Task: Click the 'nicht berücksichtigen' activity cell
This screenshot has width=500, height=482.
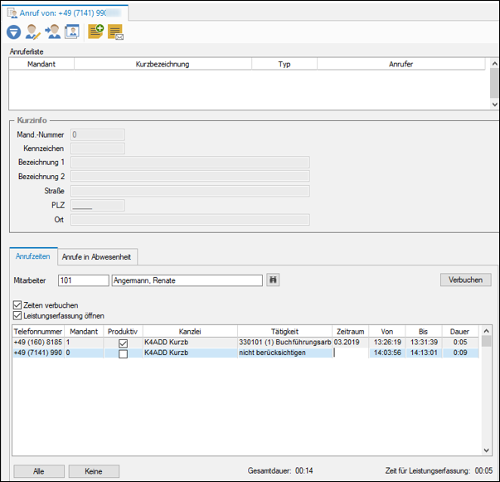Action: (x=285, y=353)
